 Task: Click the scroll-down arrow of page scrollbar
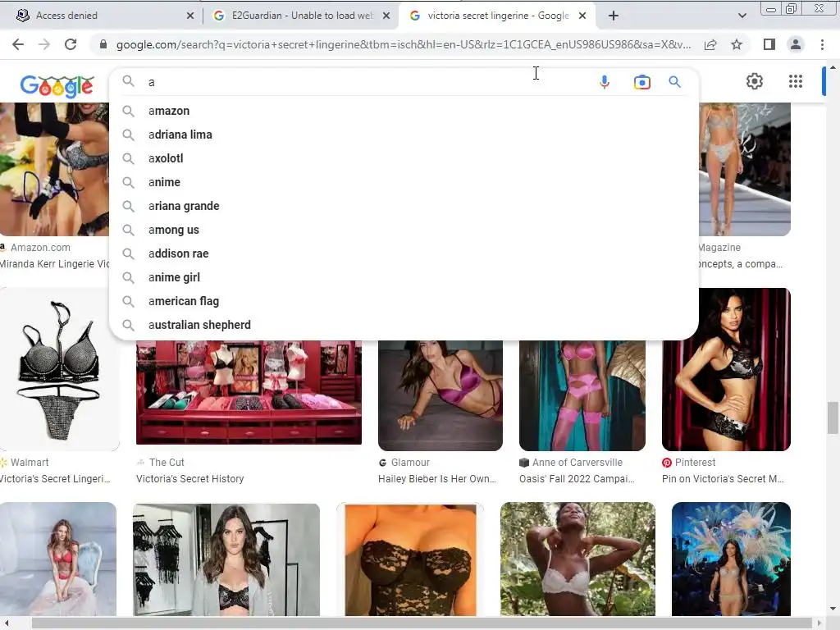pos(833,609)
